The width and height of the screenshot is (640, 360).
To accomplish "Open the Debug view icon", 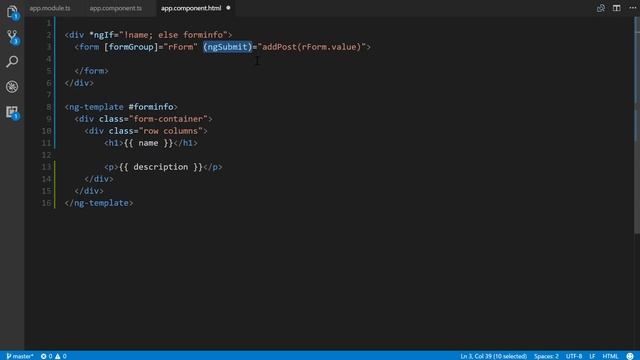I will [x=12, y=87].
